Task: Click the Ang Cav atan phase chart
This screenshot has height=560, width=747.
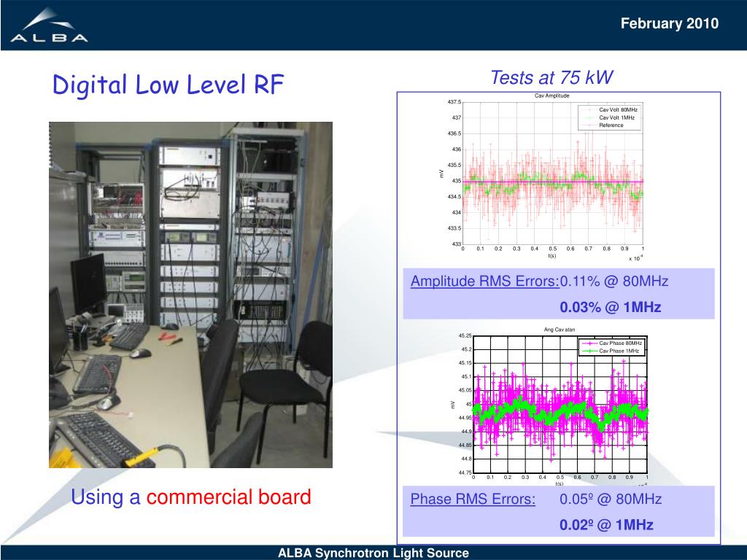Action: (x=548, y=406)
